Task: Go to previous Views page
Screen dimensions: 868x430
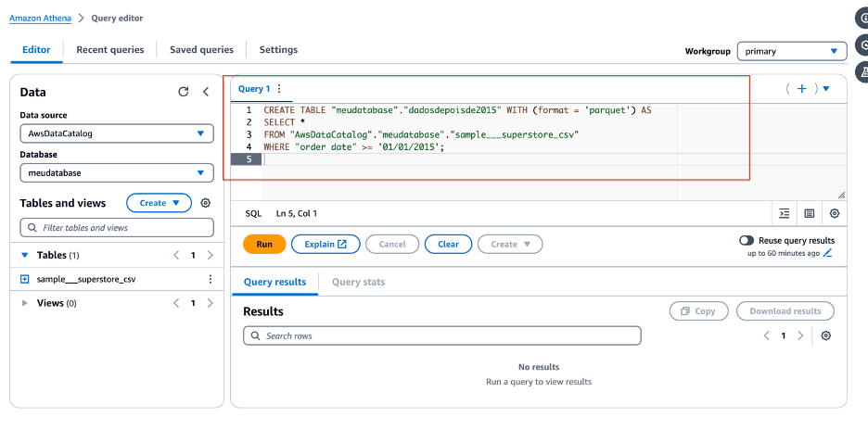Action: 176,303
